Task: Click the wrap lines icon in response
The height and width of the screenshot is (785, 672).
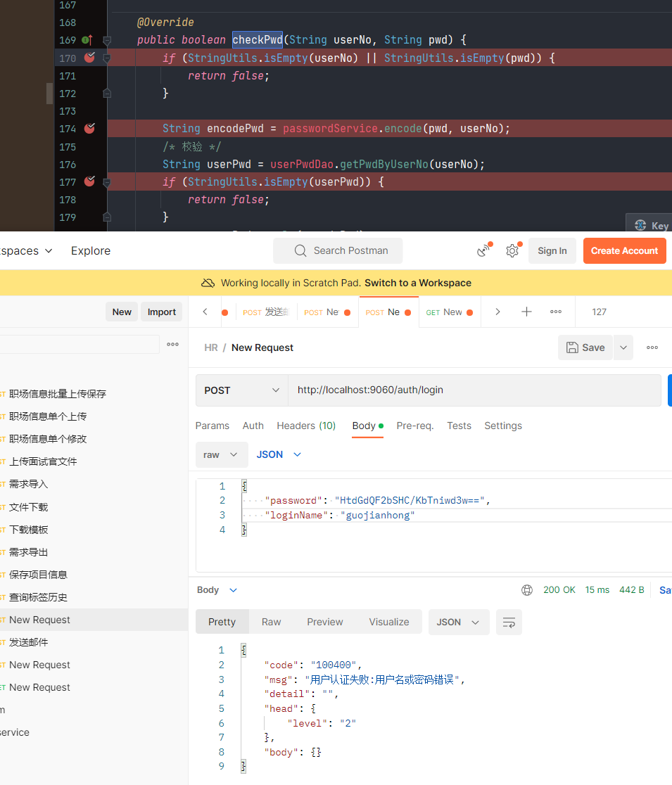Action: pyautogui.click(x=509, y=622)
